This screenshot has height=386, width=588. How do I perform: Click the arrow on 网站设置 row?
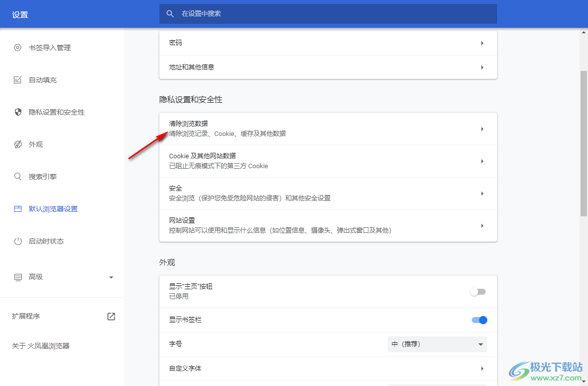[x=482, y=226]
